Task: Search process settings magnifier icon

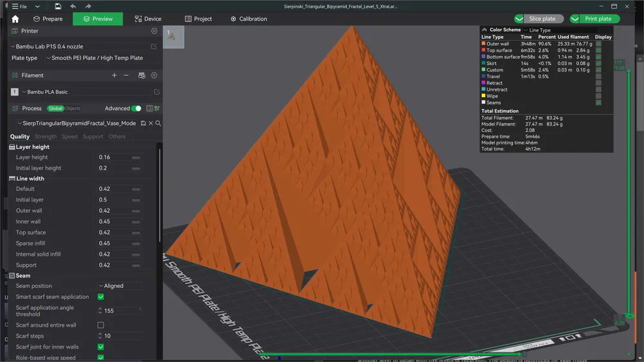Action: (x=158, y=123)
